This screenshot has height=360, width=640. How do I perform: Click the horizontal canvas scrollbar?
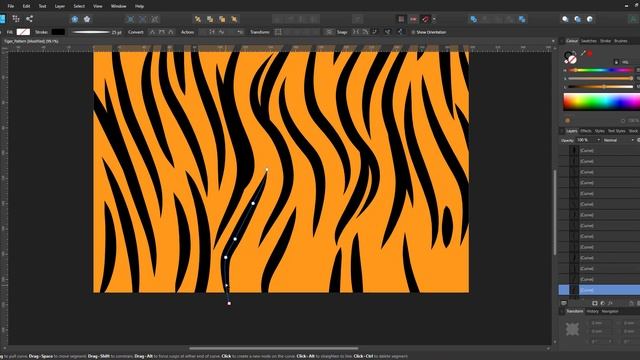[273, 348]
